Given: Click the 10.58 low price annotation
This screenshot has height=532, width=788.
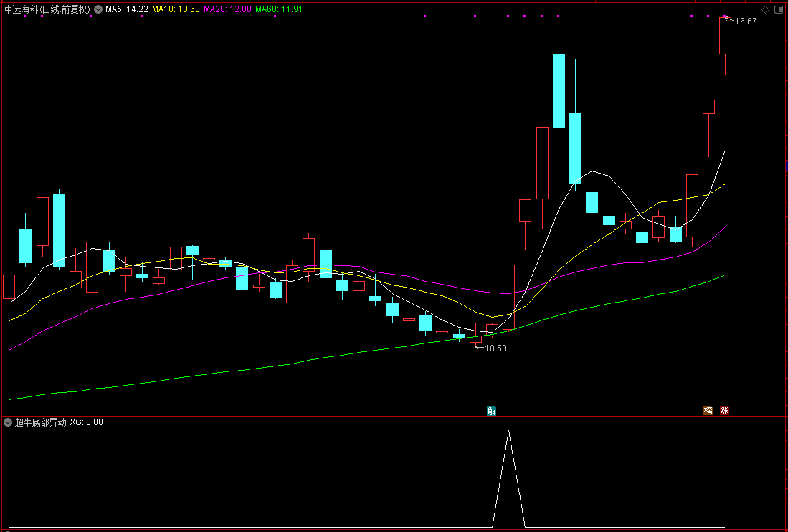Looking at the screenshot, I should click(x=495, y=348).
